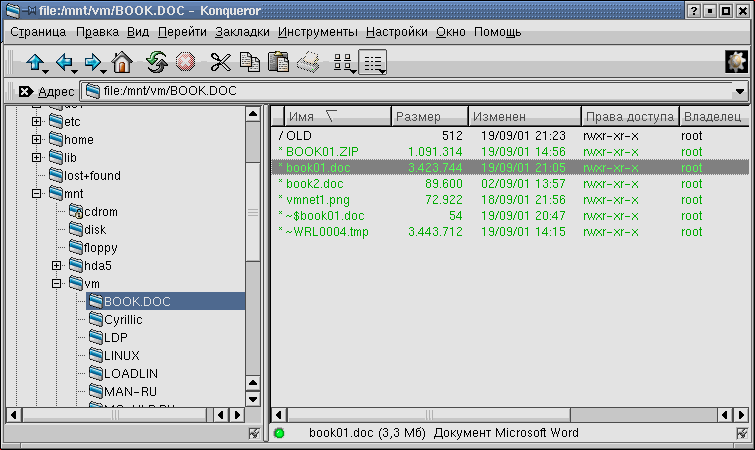Click the Copy toolbar icon

tap(249, 63)
